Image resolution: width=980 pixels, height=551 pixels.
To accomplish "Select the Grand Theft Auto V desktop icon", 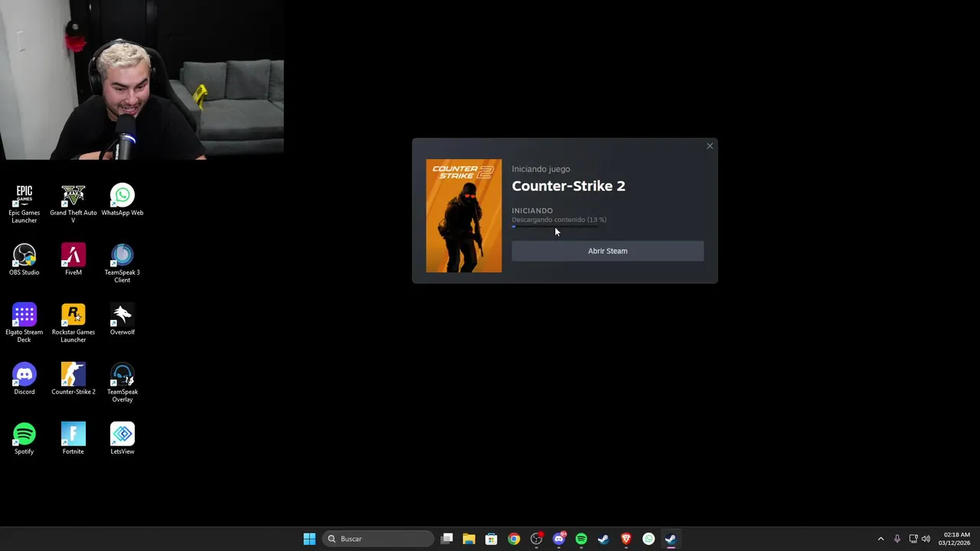I will [x=73, y=204].
